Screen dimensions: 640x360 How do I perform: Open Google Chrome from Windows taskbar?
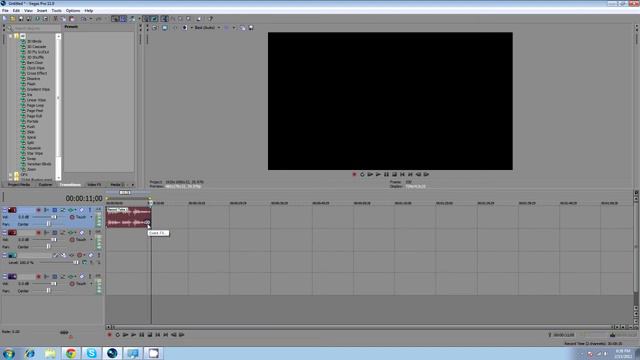pos(71,353)
